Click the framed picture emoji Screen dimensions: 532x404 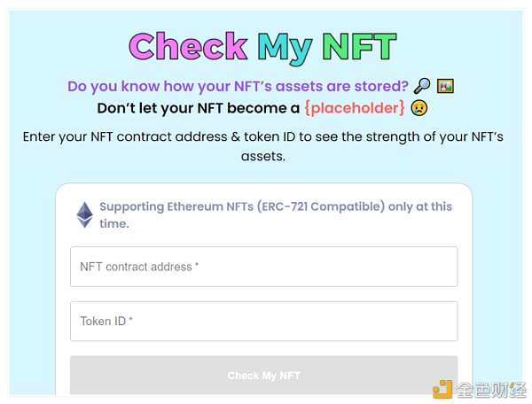pyautogui.click(x=446, y=87)
